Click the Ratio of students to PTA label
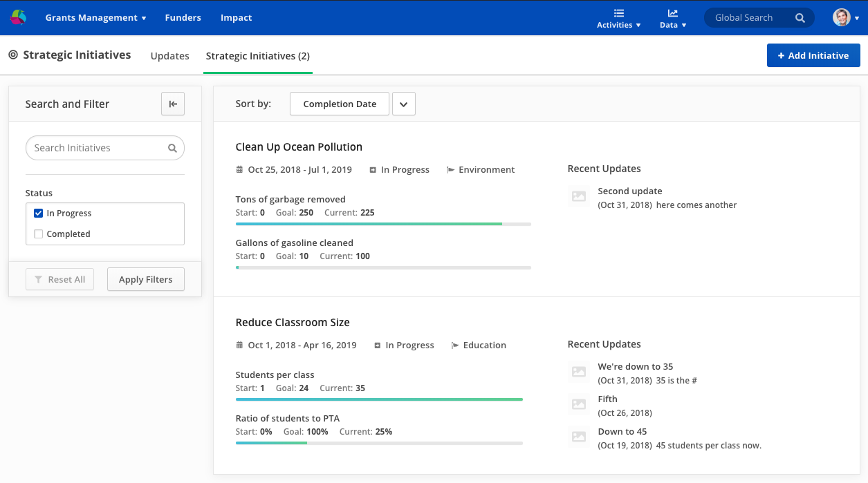 tap(288, 418)
